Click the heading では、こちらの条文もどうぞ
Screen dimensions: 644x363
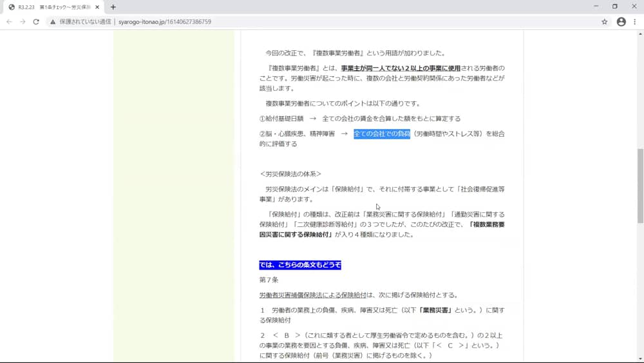coord(300,265)
